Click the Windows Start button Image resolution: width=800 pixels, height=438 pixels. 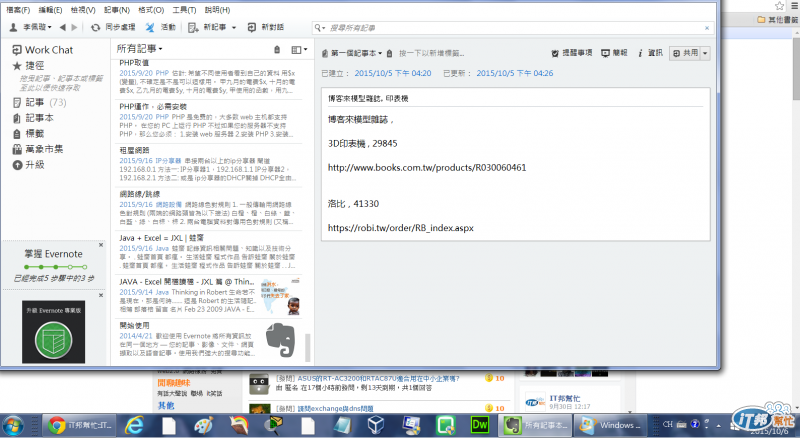tap(12, 425)
